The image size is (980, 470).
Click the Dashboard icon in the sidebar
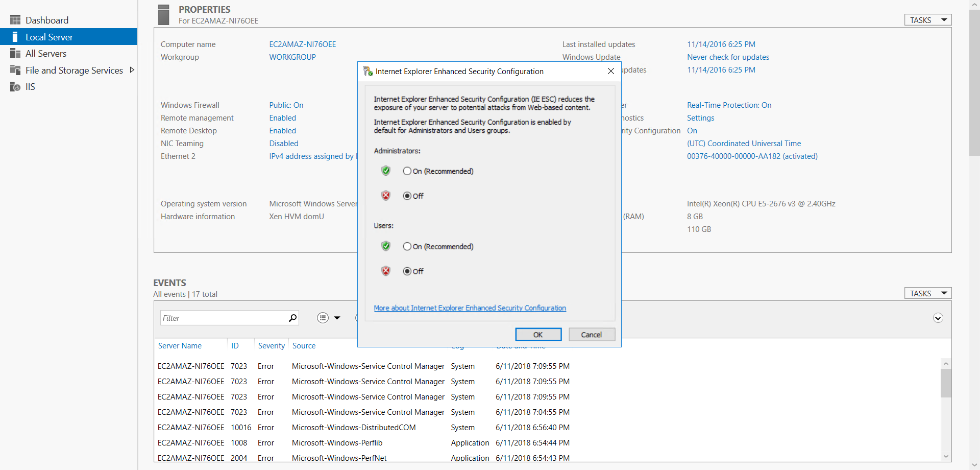[15, 20]
